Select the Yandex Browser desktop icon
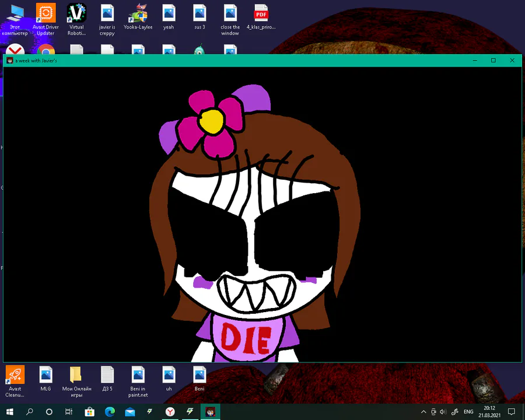525x420 pixels. coord(15,49)
